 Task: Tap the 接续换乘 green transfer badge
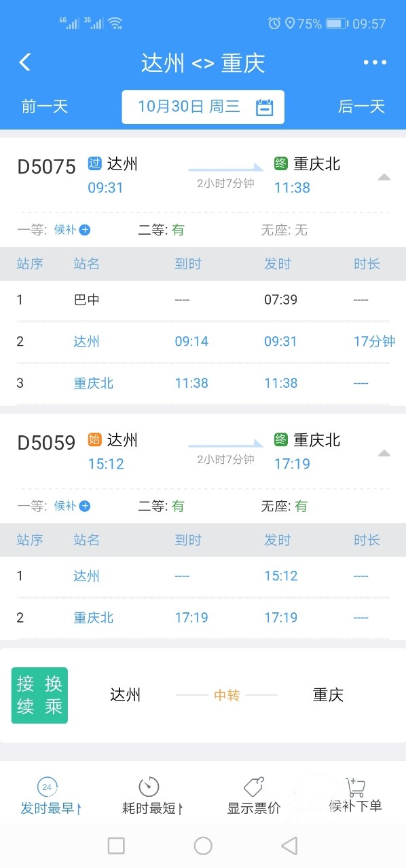pos(39,695)
